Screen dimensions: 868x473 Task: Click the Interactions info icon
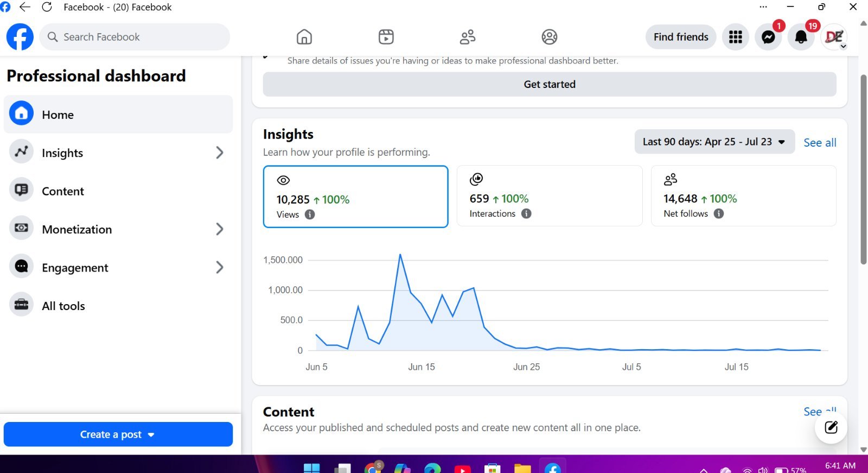pyautogui.click(x=526, y=213)
